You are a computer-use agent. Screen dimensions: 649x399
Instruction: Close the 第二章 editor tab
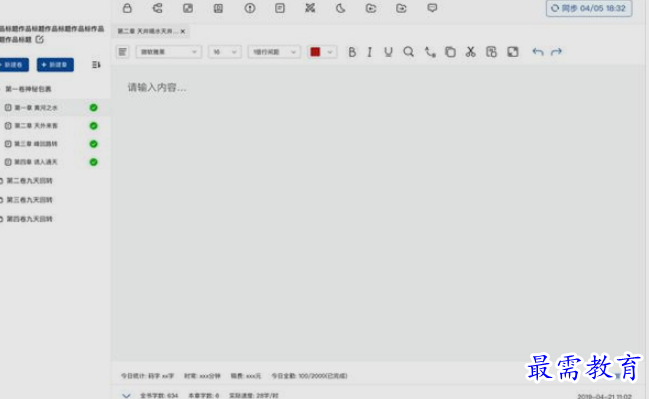(183, 31)
